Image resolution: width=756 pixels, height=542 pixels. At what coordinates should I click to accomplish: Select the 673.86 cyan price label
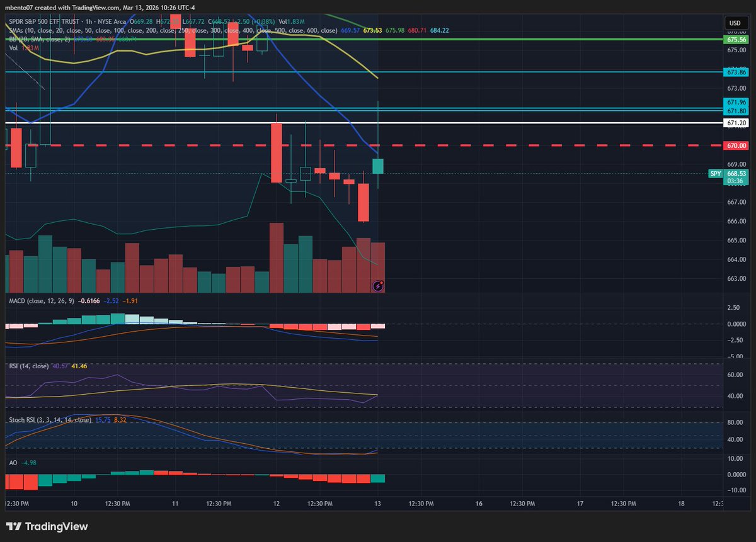[x=736, y=72]
